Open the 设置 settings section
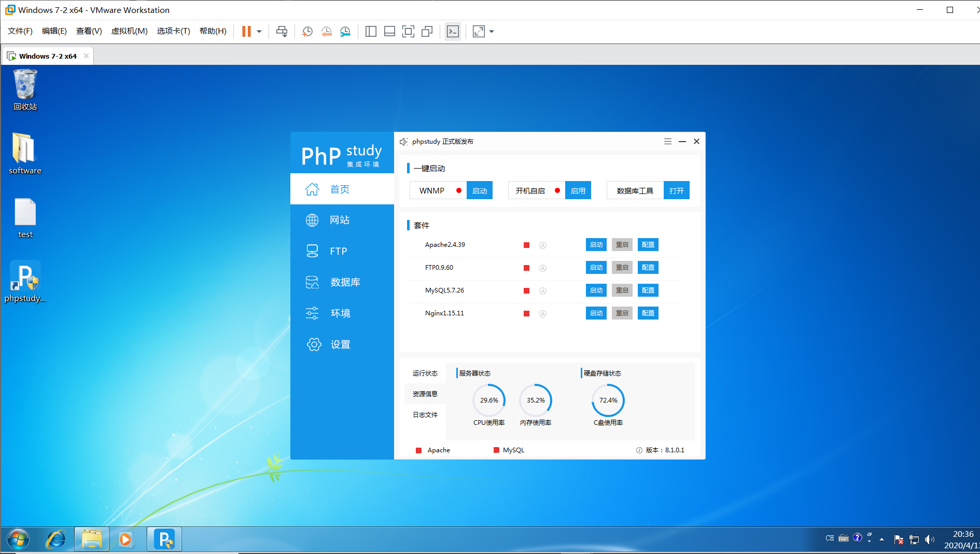This screenshot has width=980, height=554. tap(342, 344)
